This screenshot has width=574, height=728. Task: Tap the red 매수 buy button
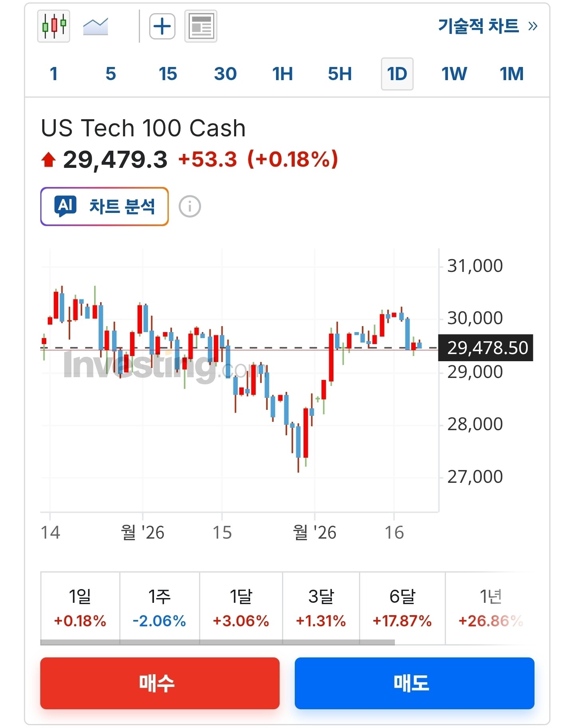(x=160, y=683)
